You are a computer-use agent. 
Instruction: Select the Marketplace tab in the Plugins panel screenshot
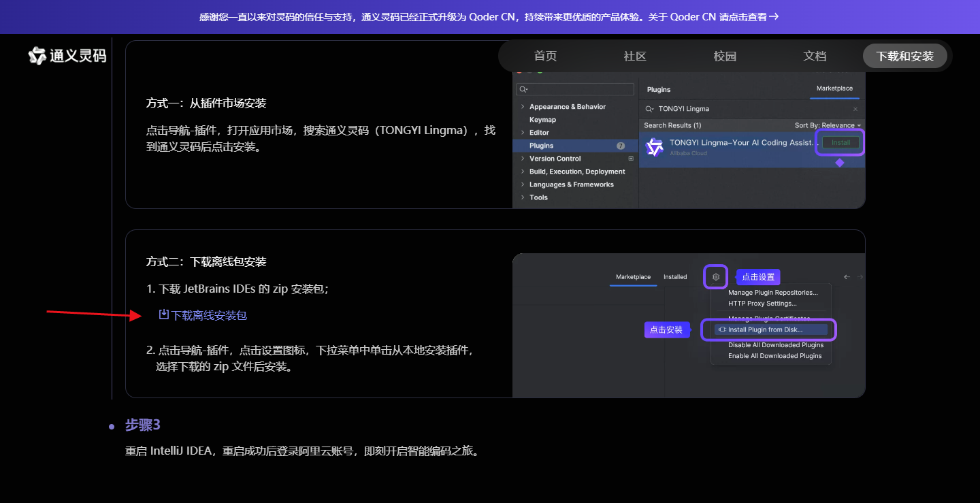tap(834, 88)
